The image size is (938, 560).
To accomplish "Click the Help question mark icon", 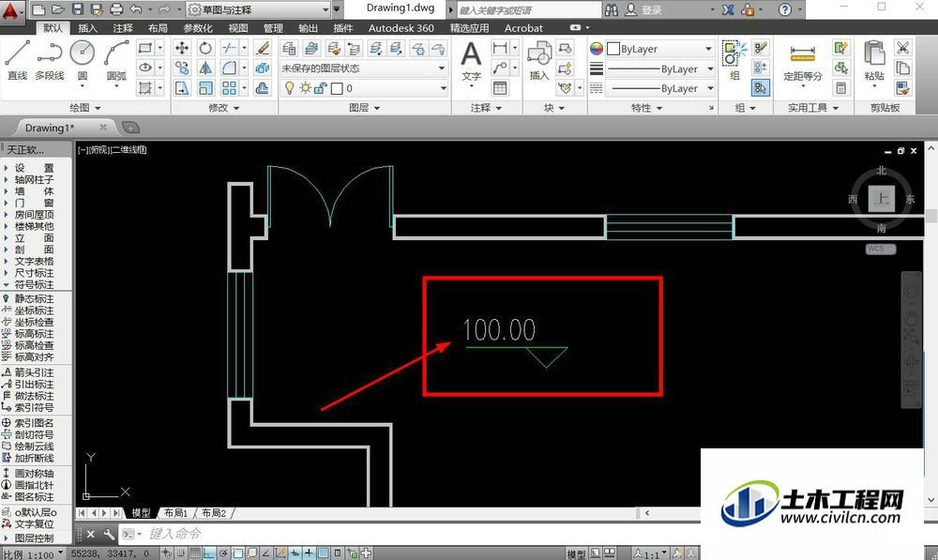I will (785, 9).
